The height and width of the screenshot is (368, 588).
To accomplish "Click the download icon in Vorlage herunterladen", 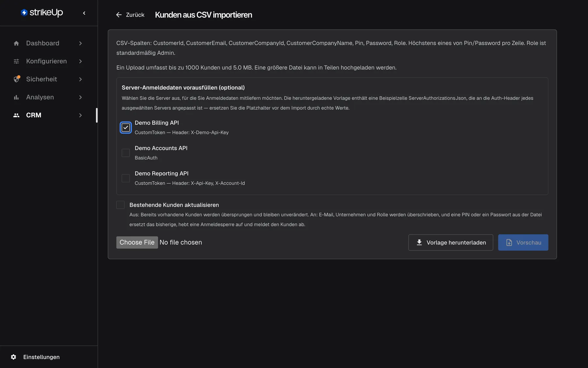I will [419, 242].
